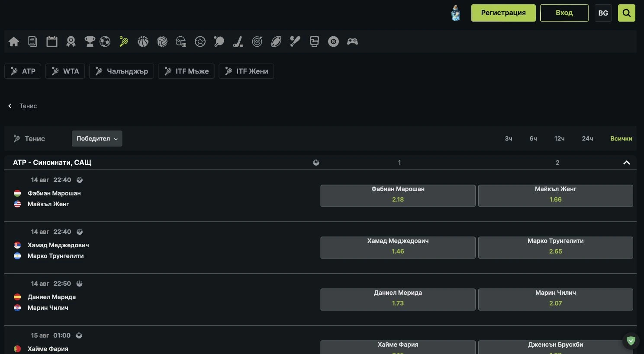Click the bottle avatar icon in header
The height and width of the screenshot is (354, 644).
(456, 13)
